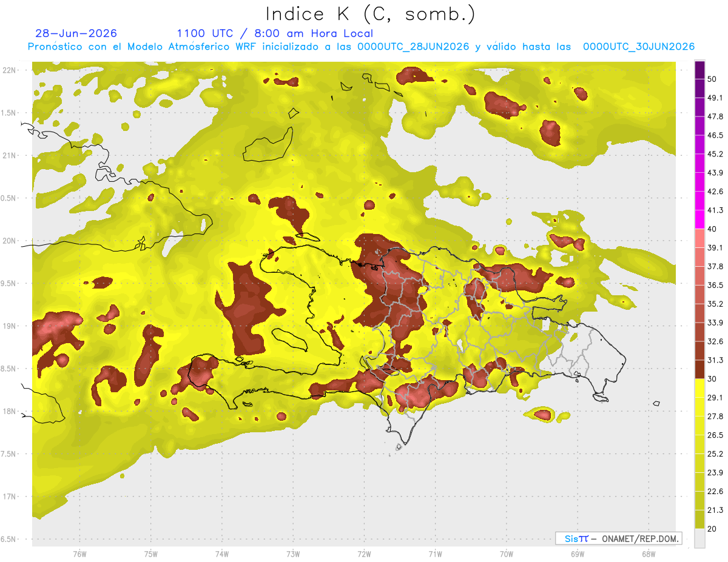Click the colorbar value "20" at the bottom
The image size is (728, 562).
tap(713, 529)
